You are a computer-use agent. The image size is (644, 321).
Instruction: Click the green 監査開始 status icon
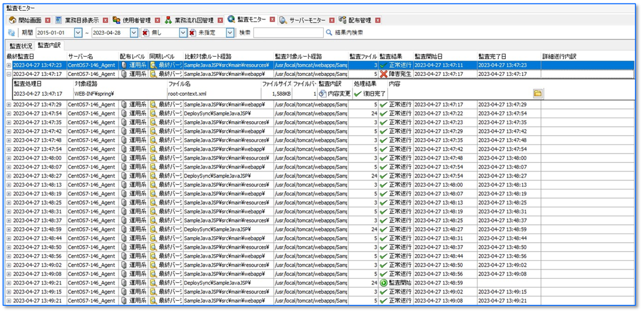tap(384, 283)
